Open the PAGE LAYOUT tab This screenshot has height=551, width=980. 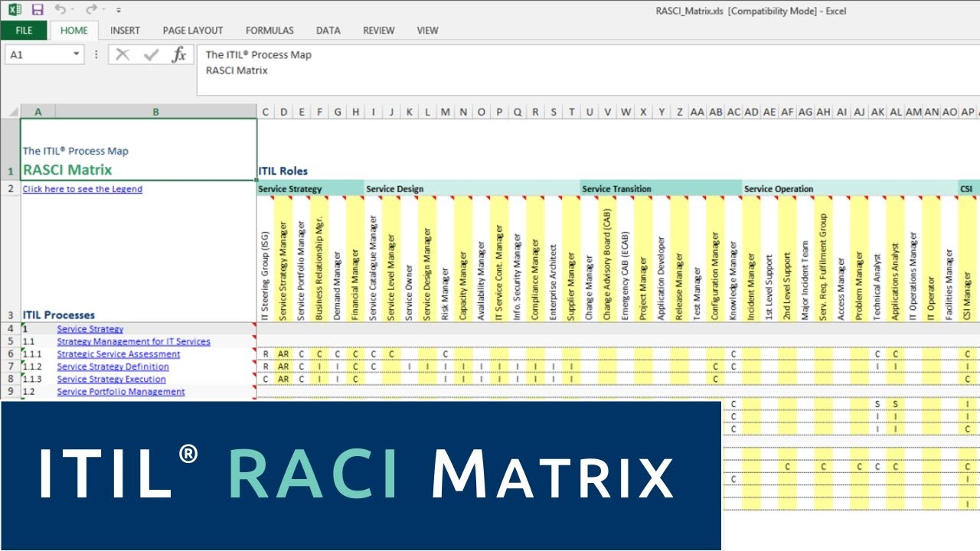pyautogui.click(x=193, y=31)
